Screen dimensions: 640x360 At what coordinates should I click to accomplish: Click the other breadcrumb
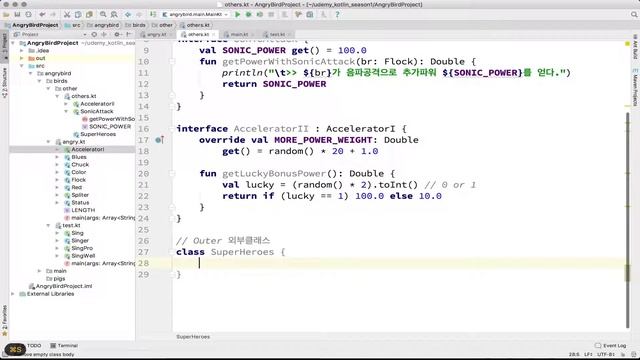point(162,25)
